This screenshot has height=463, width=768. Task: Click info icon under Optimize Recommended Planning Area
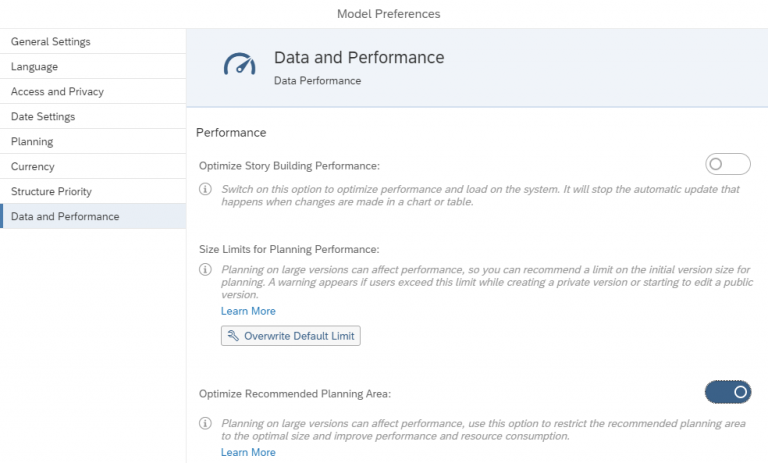click(205, 423)
